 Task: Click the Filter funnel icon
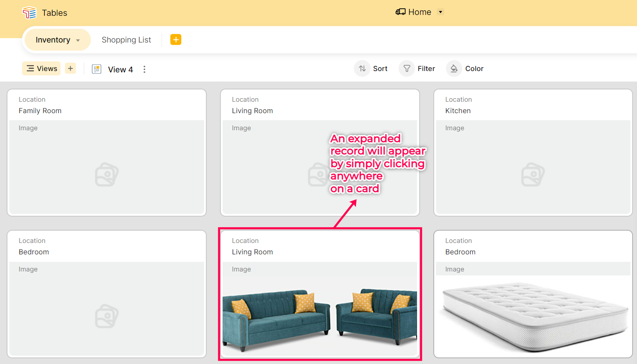click(x=407, y=68)
